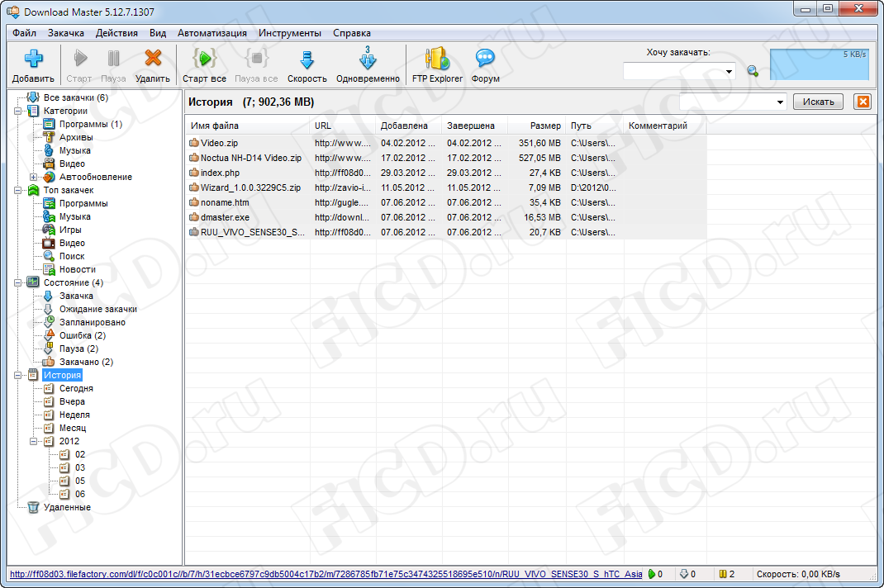This screenshot has width=884, height=588.
Task: Select Автообновление tree item
Action: pyautogui.click(x=96, y=177)
